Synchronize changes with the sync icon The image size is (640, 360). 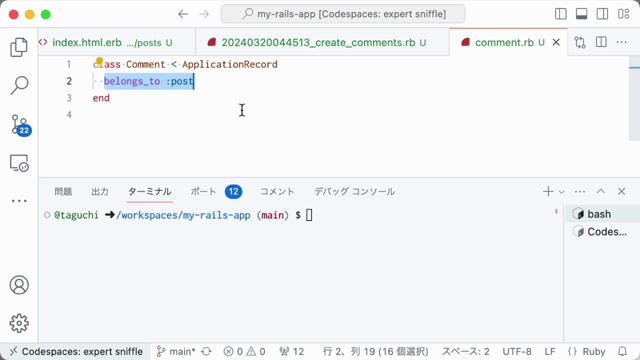click(207, 351)
